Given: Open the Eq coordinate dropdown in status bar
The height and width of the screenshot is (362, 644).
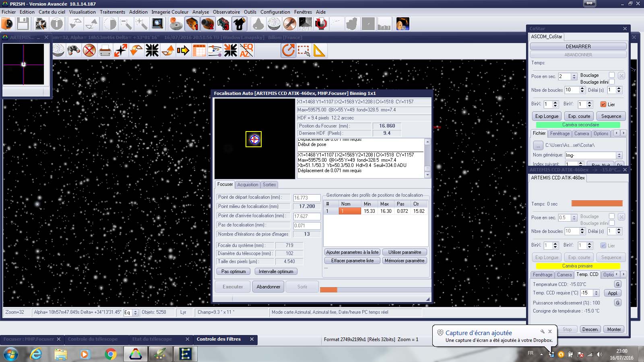Looking at the screenshot, I should [135, 313].
